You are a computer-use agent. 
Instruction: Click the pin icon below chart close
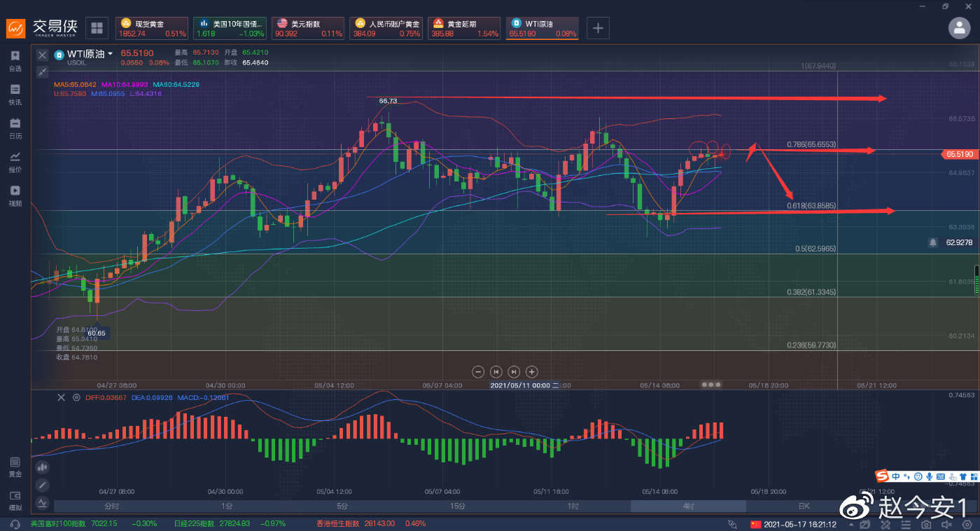[42, 71]
